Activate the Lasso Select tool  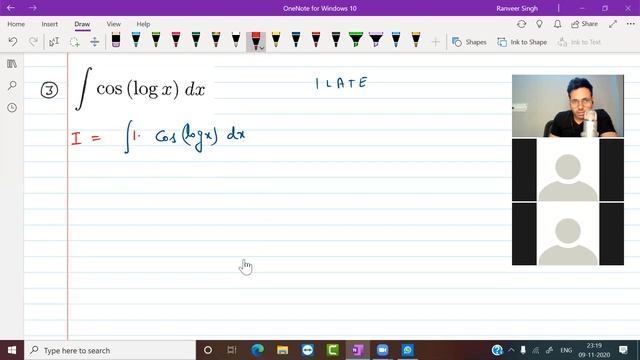point(74,42)
